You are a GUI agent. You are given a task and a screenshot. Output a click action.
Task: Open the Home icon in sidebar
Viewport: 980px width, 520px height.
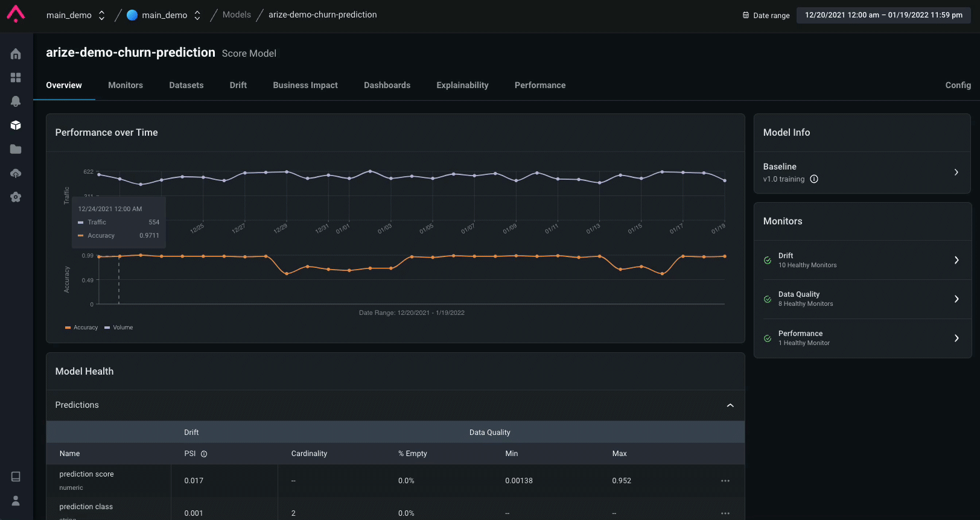click(16, 54)
